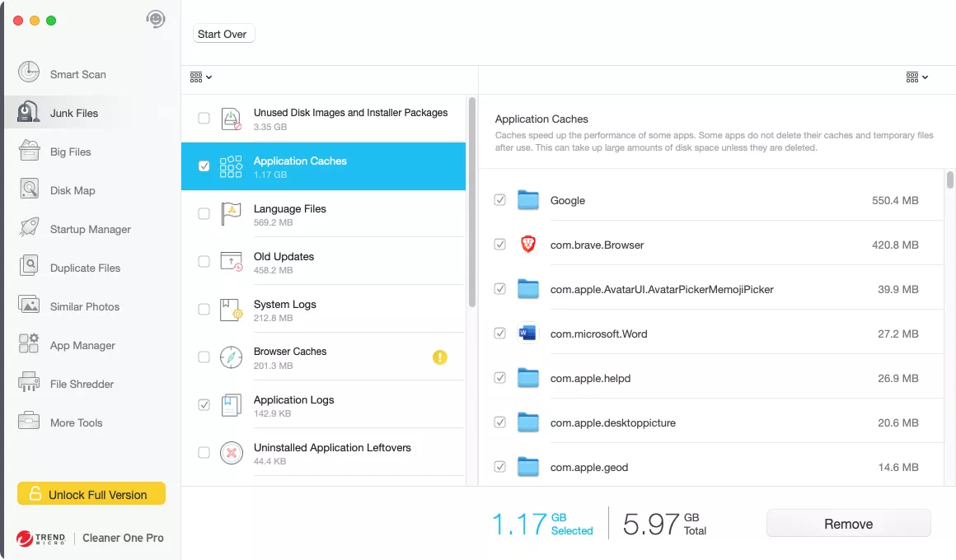Switch to Similar Photos in sidebar
The width and height of the screenshot is (956, 560).
(85, 306)
